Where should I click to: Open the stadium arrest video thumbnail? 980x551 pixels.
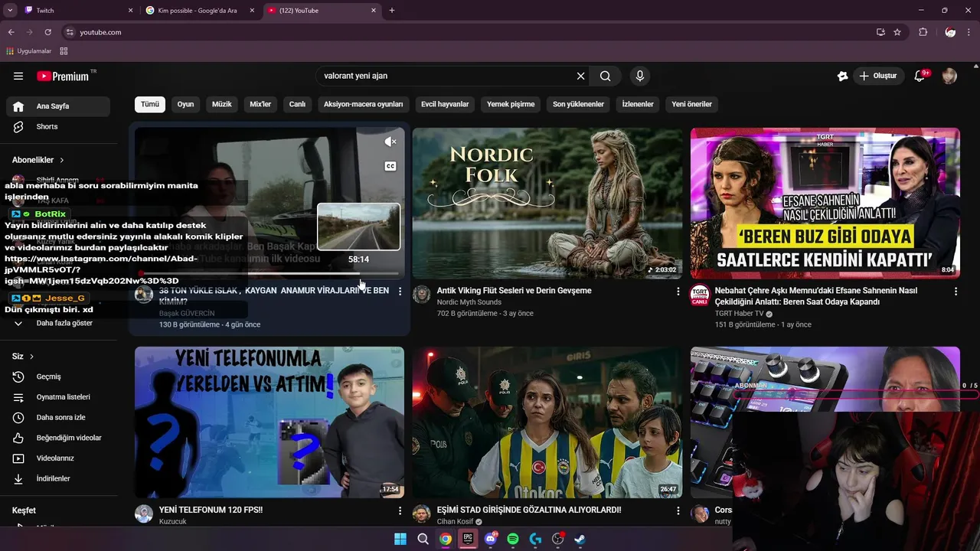coord(547,422)
